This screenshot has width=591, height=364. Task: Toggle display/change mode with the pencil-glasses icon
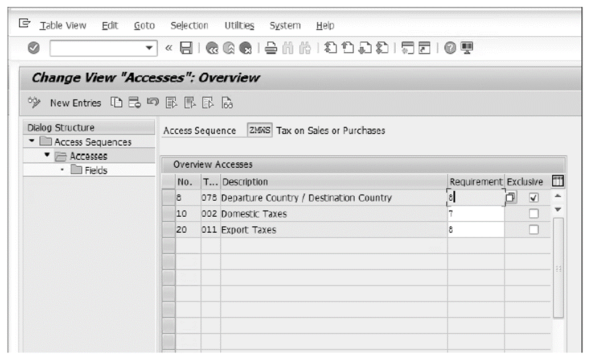34,102
